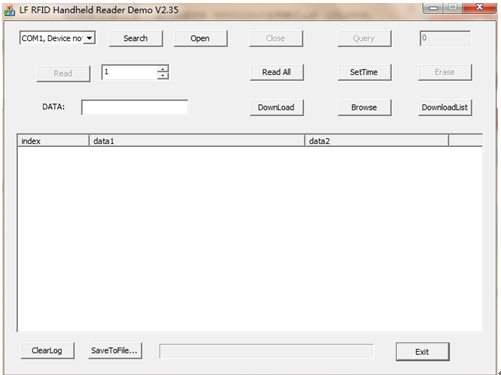The width and height of the screenshot is (501, 375).
Task: Exit the application
Action: [x=422, y=352]
